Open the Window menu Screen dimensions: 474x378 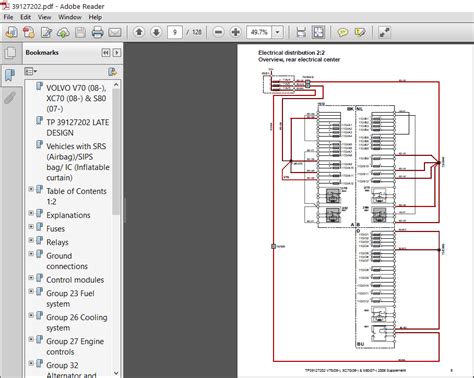tap(70, 17)
